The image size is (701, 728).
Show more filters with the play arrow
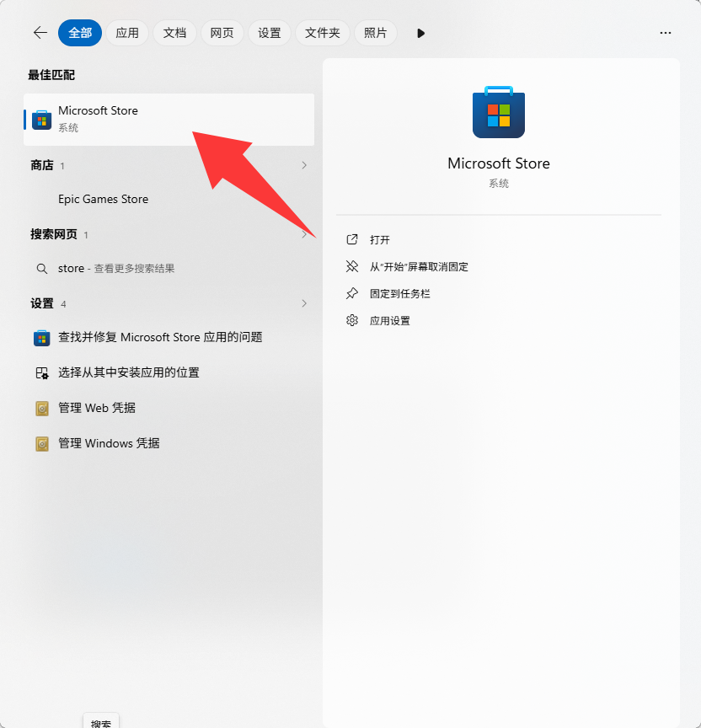[x=420, y=34]
